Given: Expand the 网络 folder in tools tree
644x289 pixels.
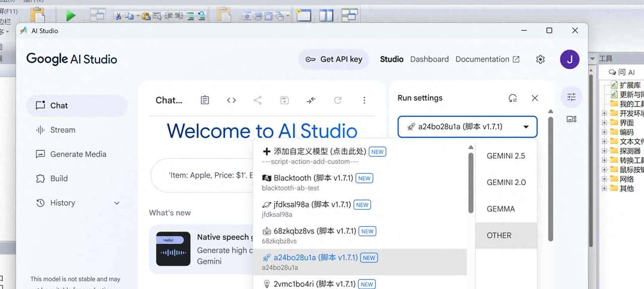Looking at the screenshot, I should point(604,179).
